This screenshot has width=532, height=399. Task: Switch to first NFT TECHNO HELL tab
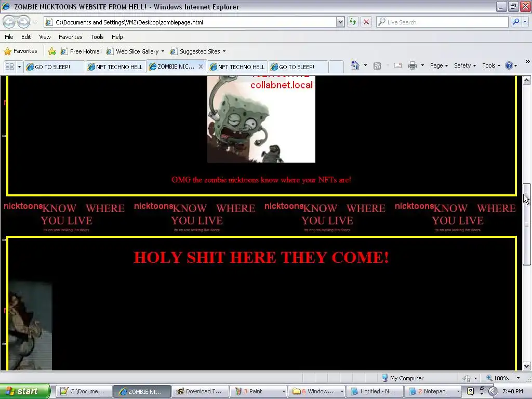tap(115, 67)
